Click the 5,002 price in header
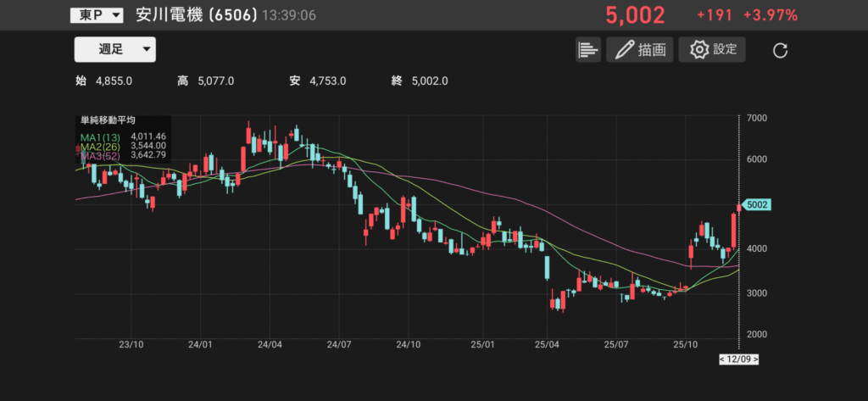 coord(635,15)
